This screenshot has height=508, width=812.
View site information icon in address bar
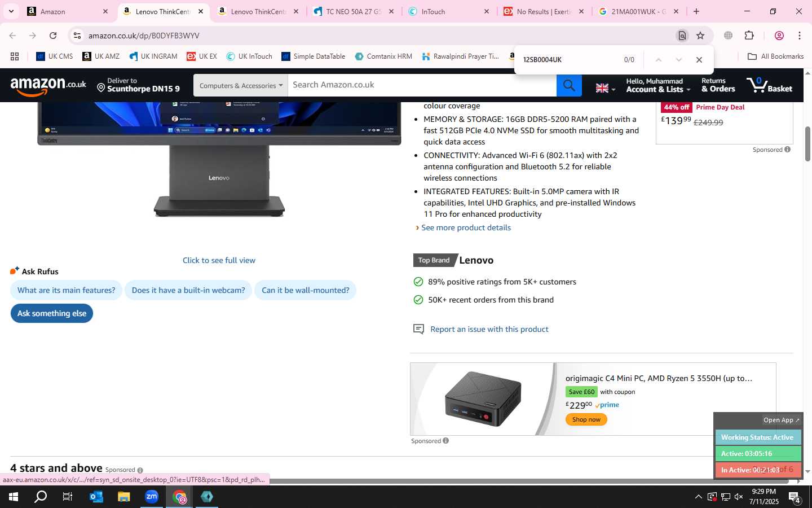tap(77, 36)
